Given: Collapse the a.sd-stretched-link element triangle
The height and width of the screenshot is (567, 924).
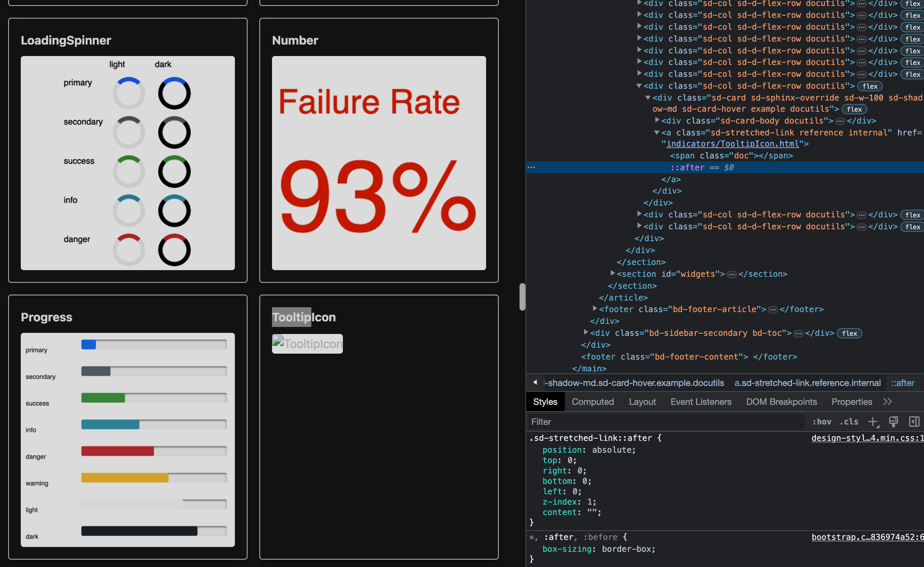Looking at the screenshot, I should 656,132.
